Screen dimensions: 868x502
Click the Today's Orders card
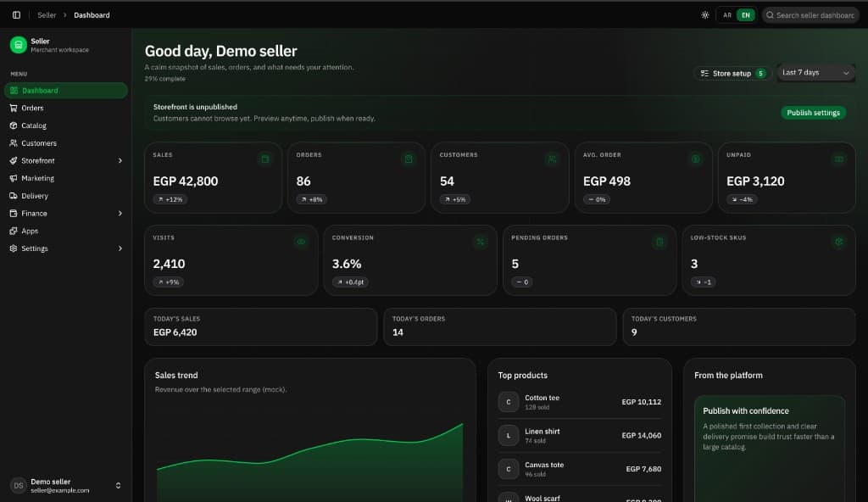(500, 327)
